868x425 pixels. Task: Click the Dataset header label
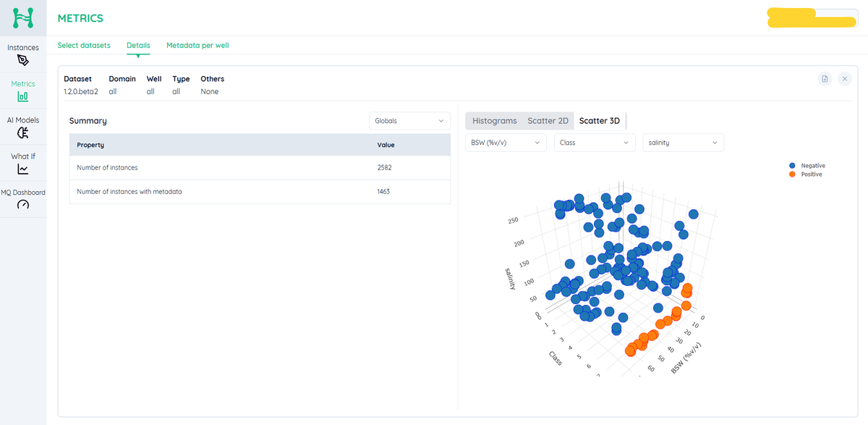click(x=78, y=79)
